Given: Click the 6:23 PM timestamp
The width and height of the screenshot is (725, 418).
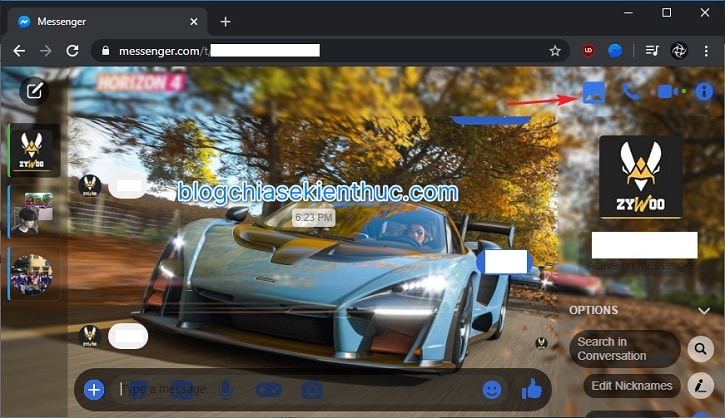Looking at the screenshot, I should pyautogui.click(x=313, y=217).
